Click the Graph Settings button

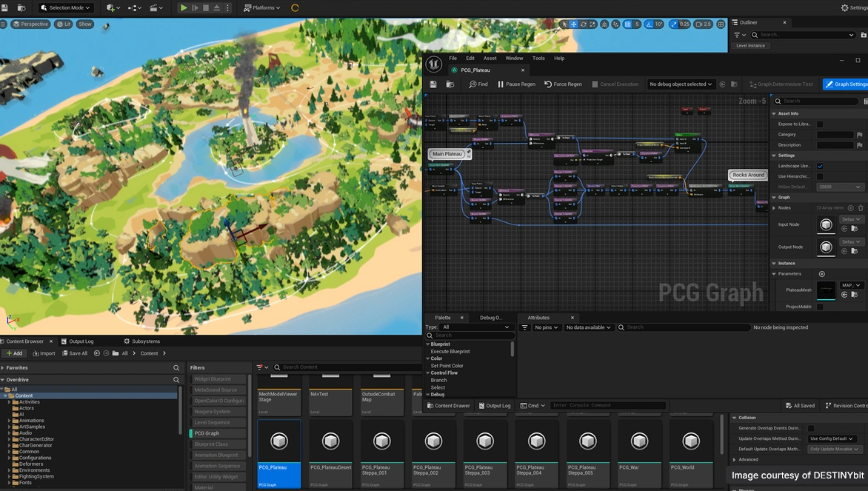coord(846,84)
